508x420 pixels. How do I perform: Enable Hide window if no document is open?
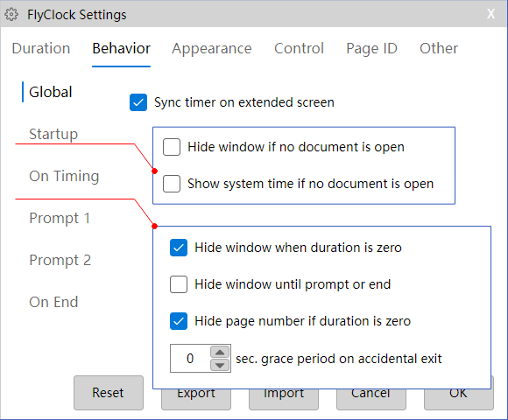point(172,147)
